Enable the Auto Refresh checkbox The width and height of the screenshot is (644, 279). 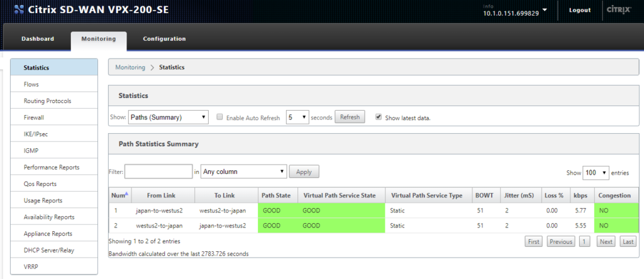(x=219, y=117)
